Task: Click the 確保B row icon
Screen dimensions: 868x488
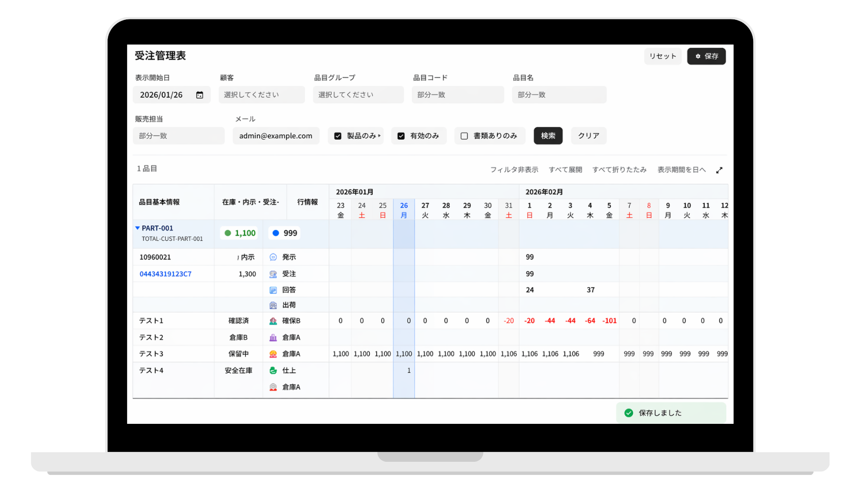Action: (273, 321)
